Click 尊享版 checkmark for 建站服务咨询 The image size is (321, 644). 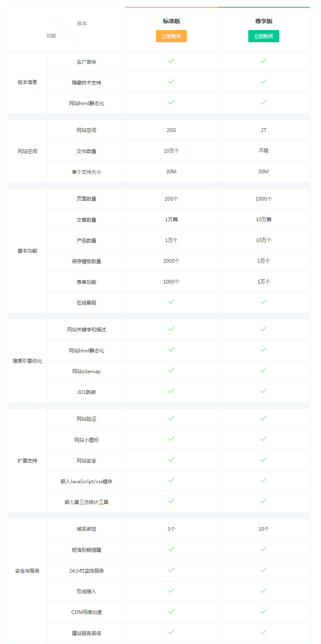[264, 632]
